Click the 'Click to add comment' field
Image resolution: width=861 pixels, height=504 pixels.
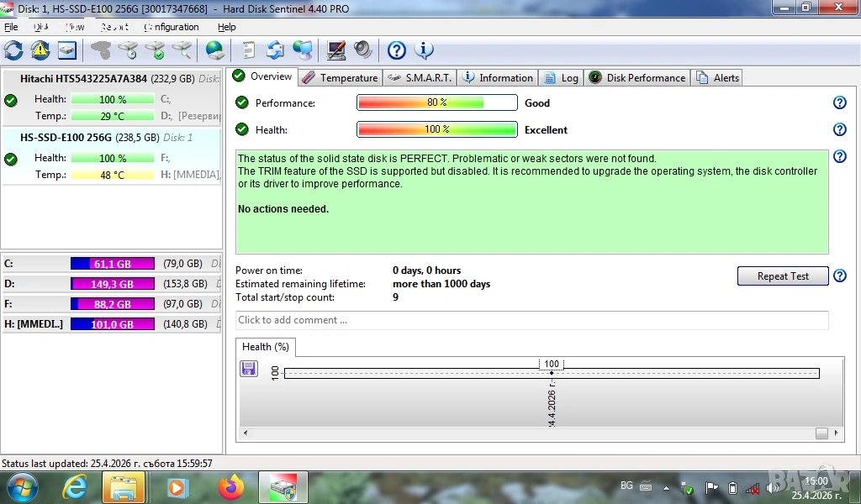(x=531, y=320)
